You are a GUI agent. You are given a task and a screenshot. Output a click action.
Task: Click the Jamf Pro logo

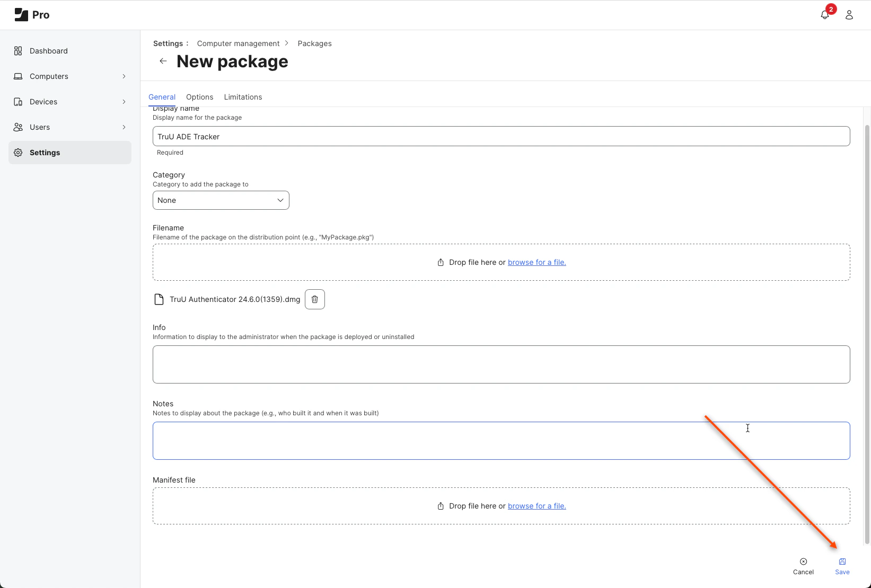click(32, 15)
